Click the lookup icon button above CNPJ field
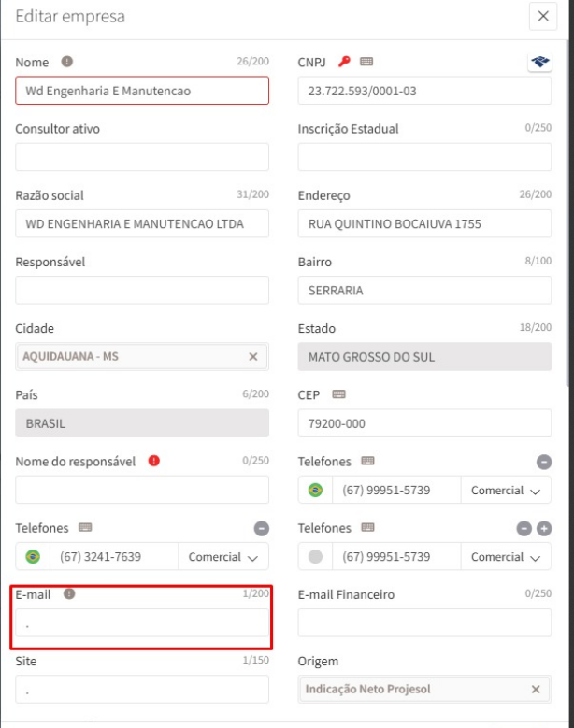This screenshot has height=728, width=574. [x=538, y=62]
